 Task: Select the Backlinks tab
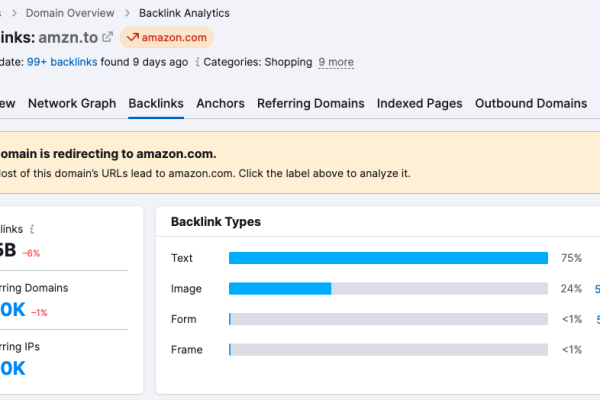click(x=156, y=103)
